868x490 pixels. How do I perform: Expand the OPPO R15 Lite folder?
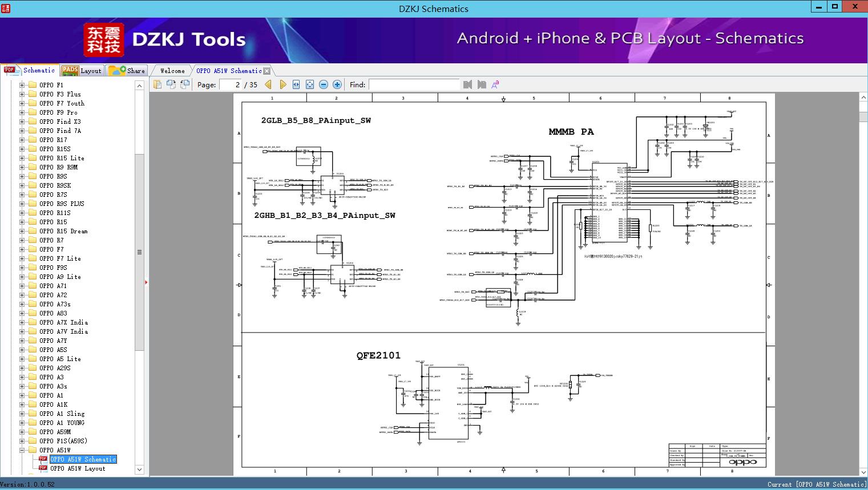[x=22, y=158]
